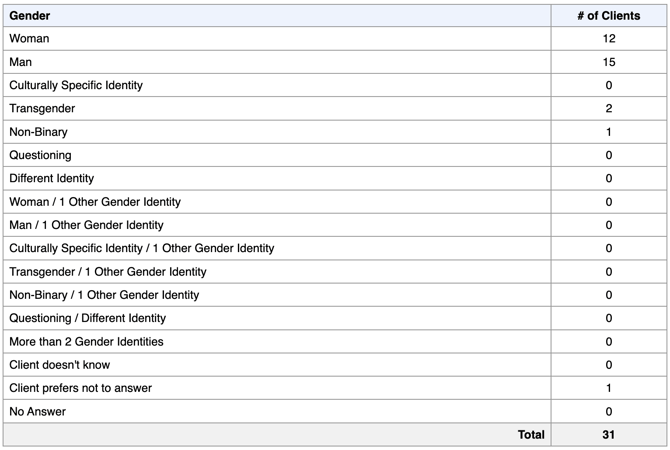Click More than 2 Gender Identities

86,341
